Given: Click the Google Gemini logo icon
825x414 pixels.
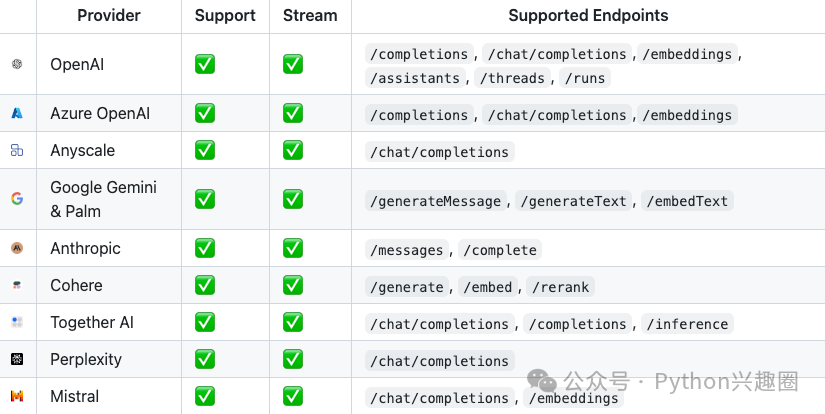Looking at the screenshot, I should point(17,199).
